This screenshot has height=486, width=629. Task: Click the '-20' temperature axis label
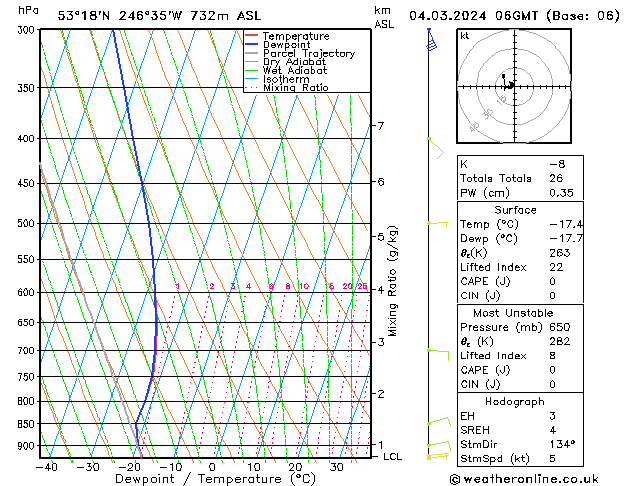(129, 467)
